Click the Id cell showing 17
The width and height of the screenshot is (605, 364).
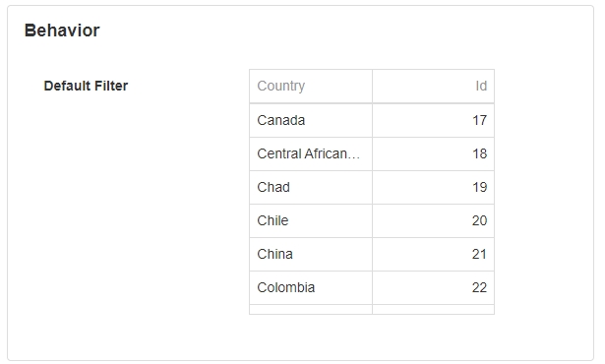coord(433,120)
